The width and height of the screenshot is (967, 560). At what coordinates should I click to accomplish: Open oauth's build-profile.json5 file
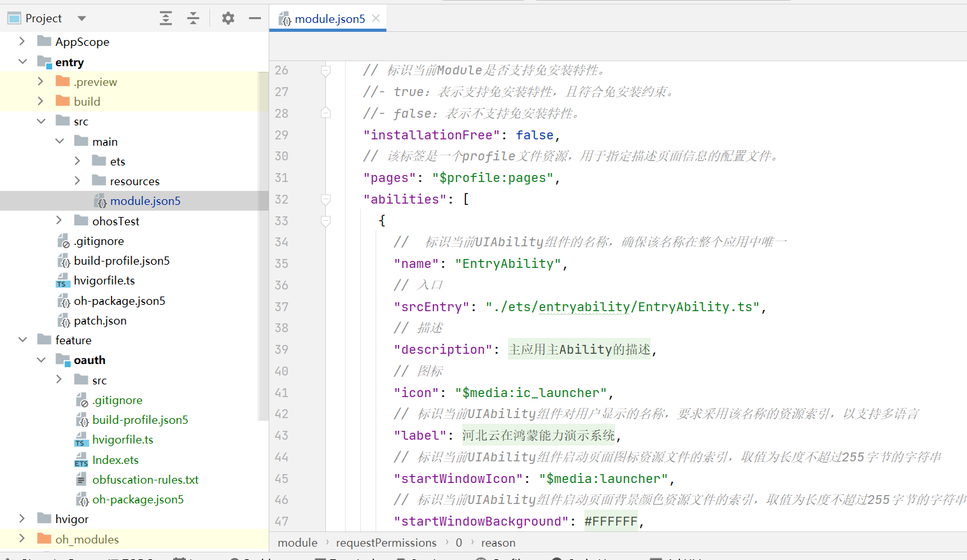pos(140,420)
